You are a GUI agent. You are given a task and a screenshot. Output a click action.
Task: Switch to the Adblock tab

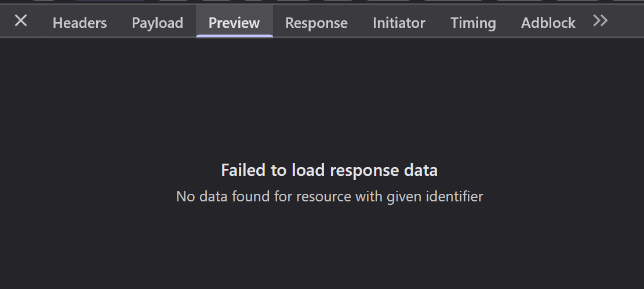548,23
